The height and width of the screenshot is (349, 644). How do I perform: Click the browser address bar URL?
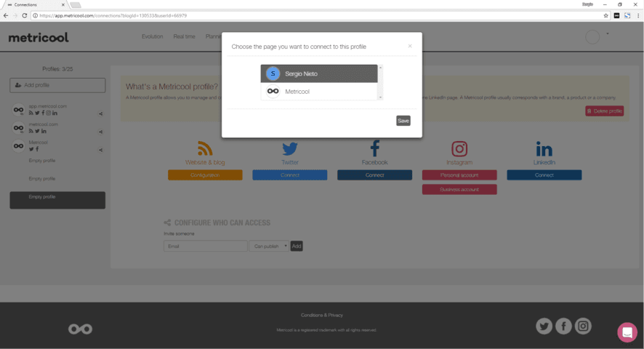[x=113, y=15]
